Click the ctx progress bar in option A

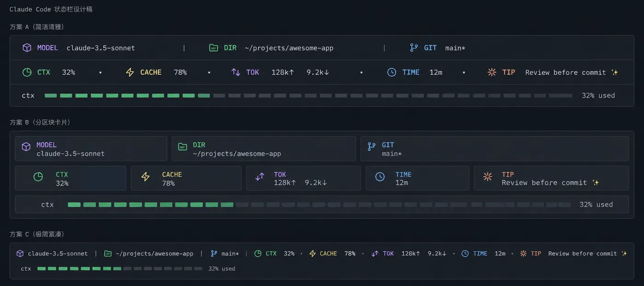click(x=309, y=96)
